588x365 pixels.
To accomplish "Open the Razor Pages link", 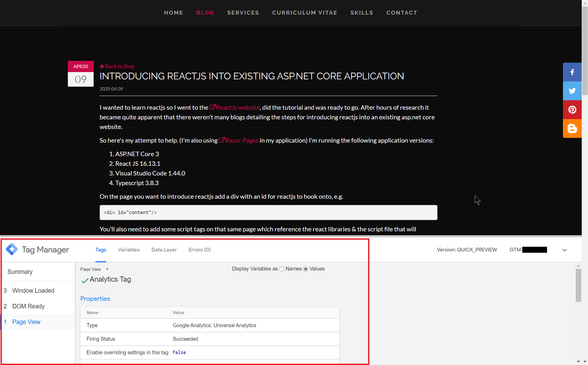I will [239, 140].
